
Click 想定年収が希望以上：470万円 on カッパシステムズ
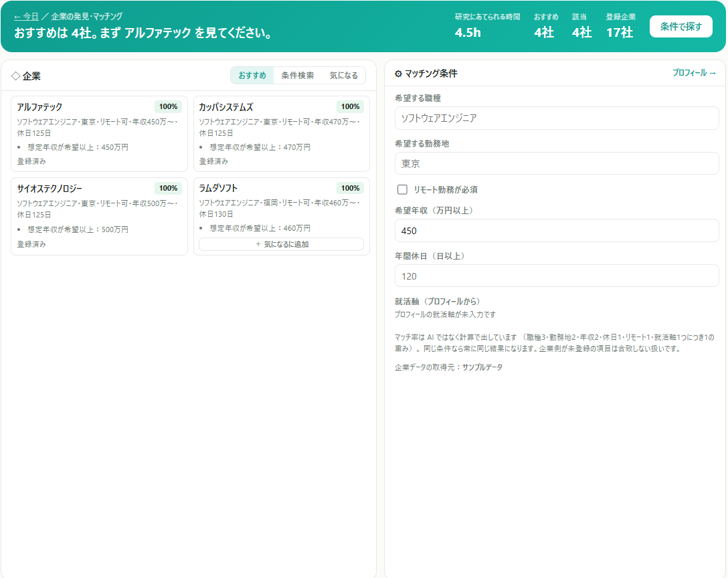[x=260, y=147]
